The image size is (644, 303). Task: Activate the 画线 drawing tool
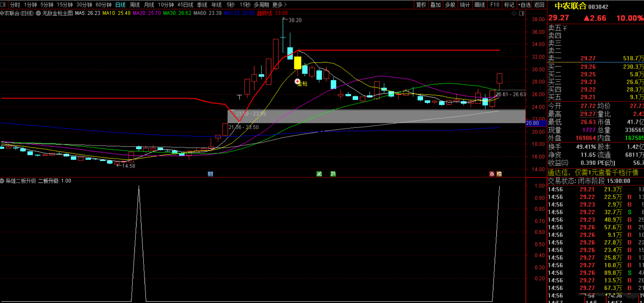(x=480, y=5)
